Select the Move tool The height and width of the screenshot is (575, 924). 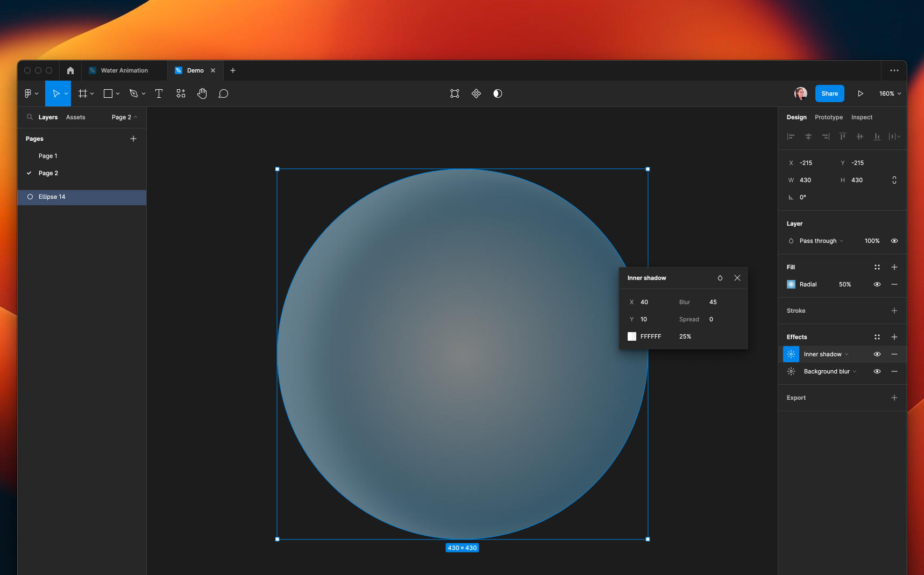tap(55, 94)
